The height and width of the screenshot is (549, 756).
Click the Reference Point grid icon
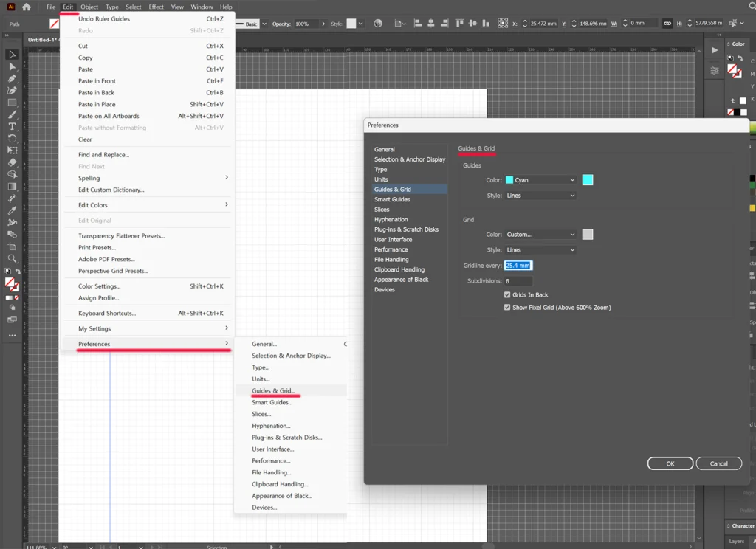point(503,23)
